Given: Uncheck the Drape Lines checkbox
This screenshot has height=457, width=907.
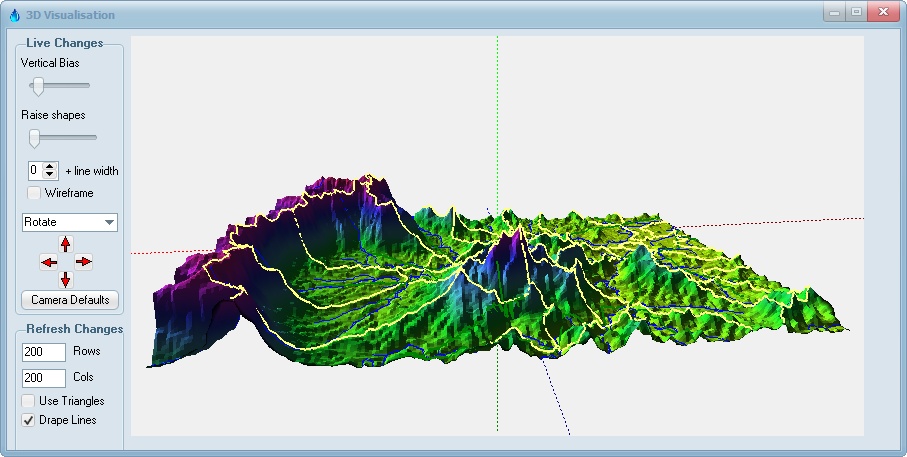Looking at the screenshot, I should (28, 421).
